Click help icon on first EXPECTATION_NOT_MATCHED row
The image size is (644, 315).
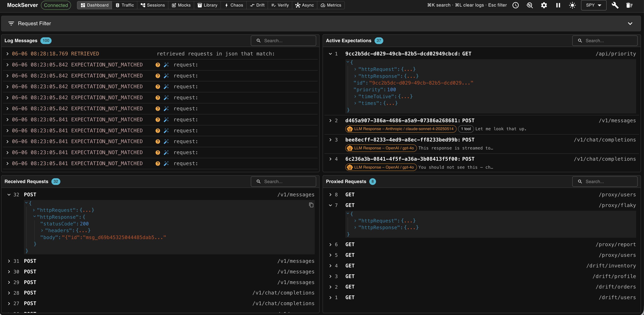(x=158, y=65)
